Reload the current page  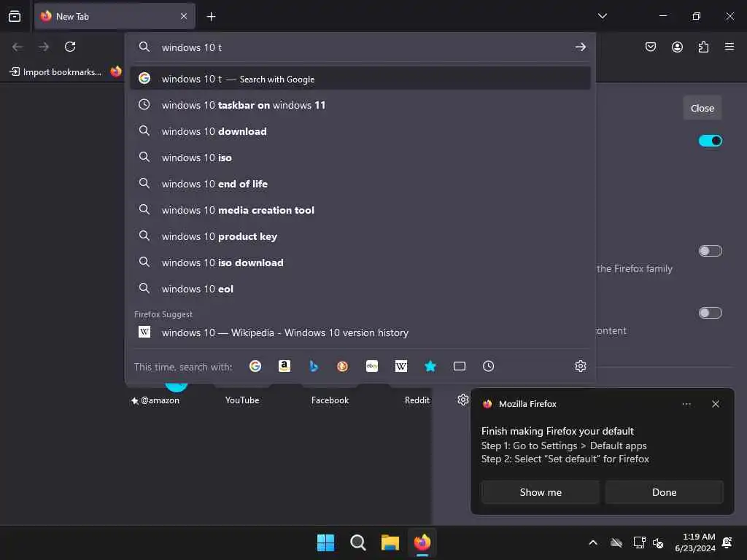(x=70, y=47)
